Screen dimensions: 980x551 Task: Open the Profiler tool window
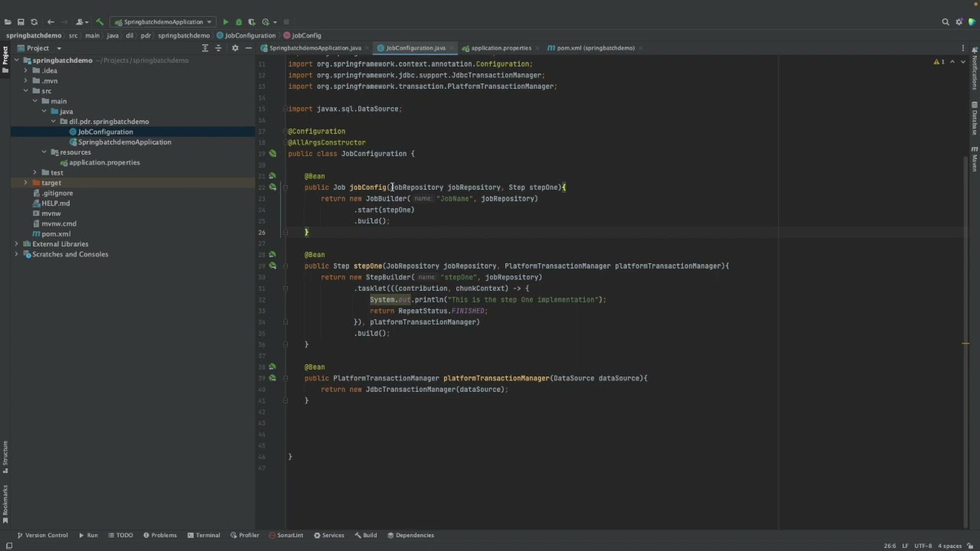tap(244, 536)
